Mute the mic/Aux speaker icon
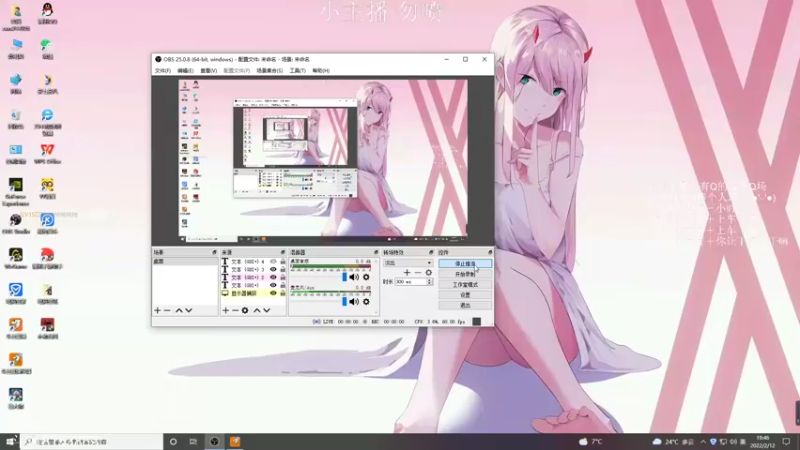Image resolution: width=800 pixels, height=450 pixels. pyautogui.click(x=354, y=302)
